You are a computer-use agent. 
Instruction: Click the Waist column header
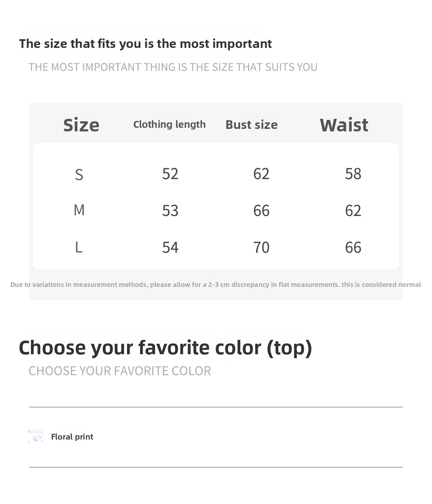[344, 125]
